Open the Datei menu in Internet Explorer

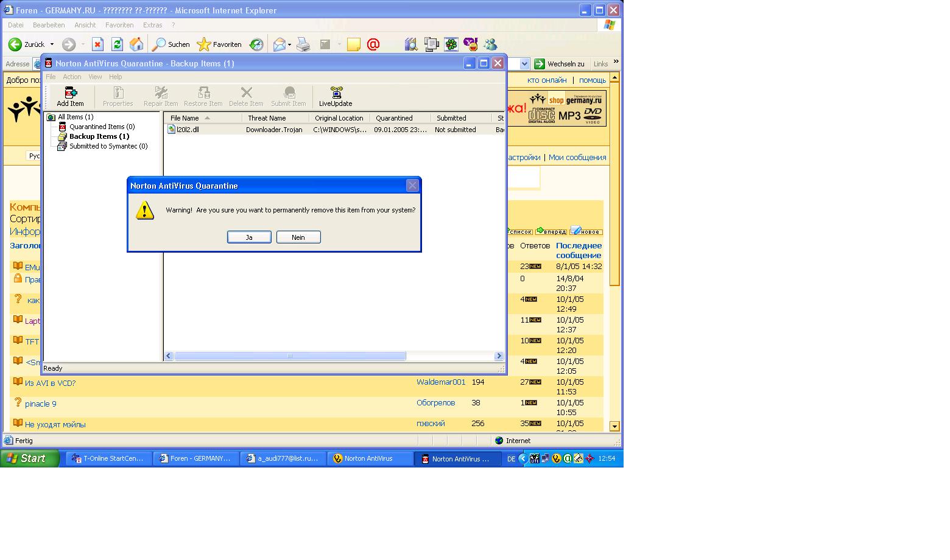16,25
